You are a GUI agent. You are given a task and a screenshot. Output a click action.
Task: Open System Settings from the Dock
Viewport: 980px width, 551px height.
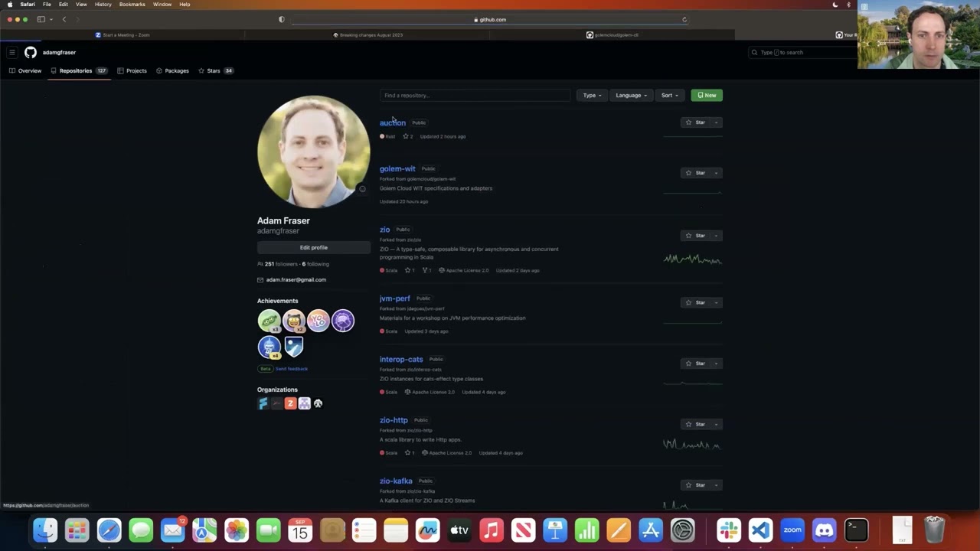pyautogui.click(x=682, y=530)
